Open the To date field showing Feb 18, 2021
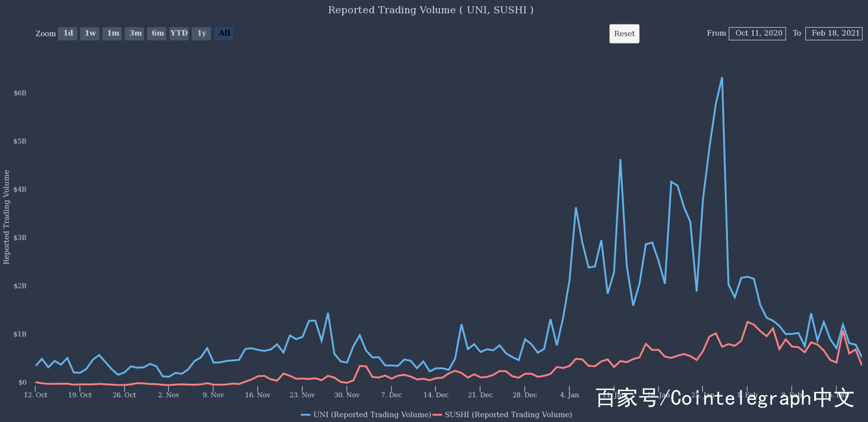Screen dimensions: 868x422 point(834,33)
